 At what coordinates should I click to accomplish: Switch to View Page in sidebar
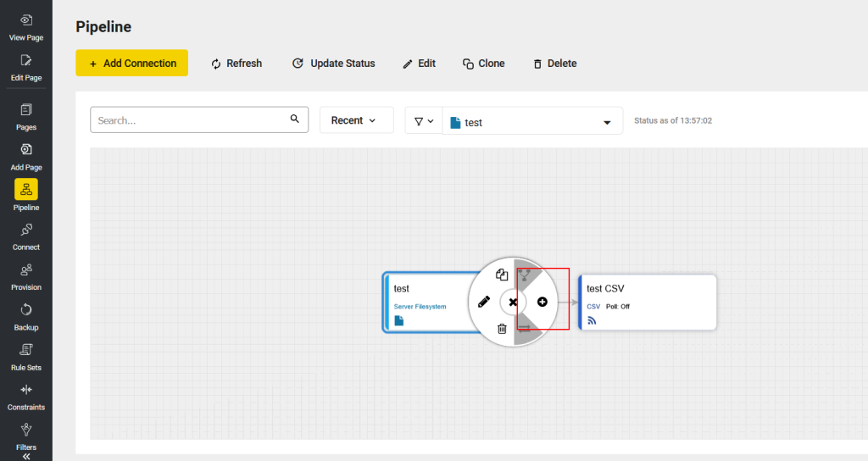[26, 26]
